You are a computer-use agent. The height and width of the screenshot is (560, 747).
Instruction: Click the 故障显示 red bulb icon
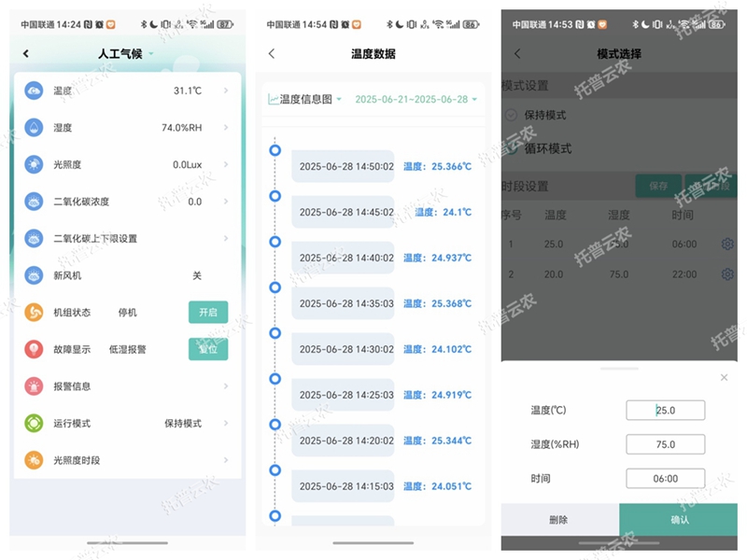(35, 350)
